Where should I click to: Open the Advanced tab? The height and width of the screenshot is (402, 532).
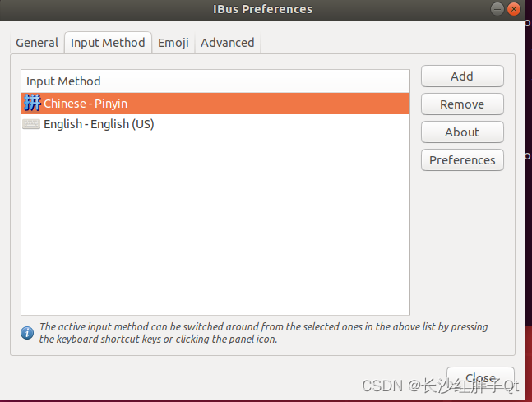[227, 43]
